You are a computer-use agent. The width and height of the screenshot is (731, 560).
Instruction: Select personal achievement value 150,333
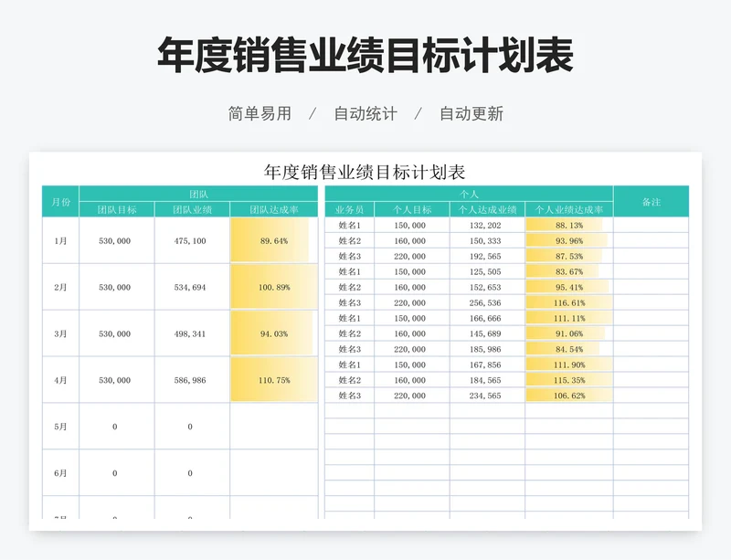(x=485, y=240)
